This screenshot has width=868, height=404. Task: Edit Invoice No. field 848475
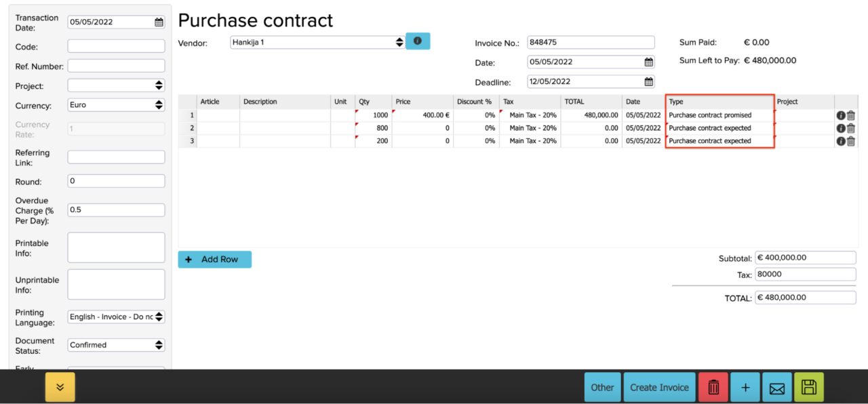591,42
